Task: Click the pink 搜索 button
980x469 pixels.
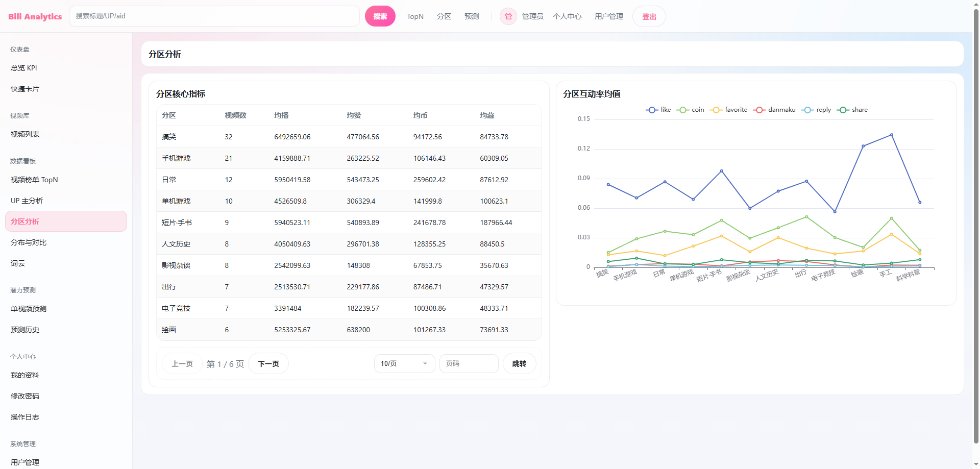Action: point(380,16)
